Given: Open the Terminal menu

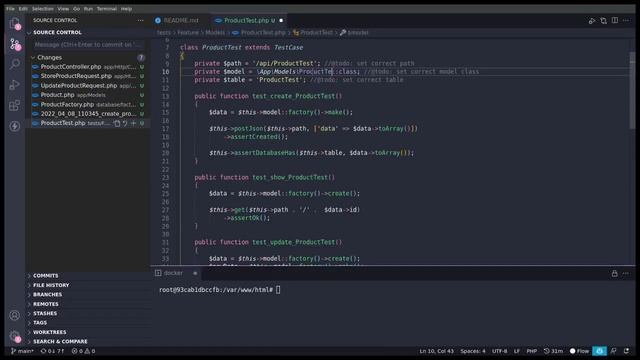Looking at the screenshot, I should pos(107,9).
